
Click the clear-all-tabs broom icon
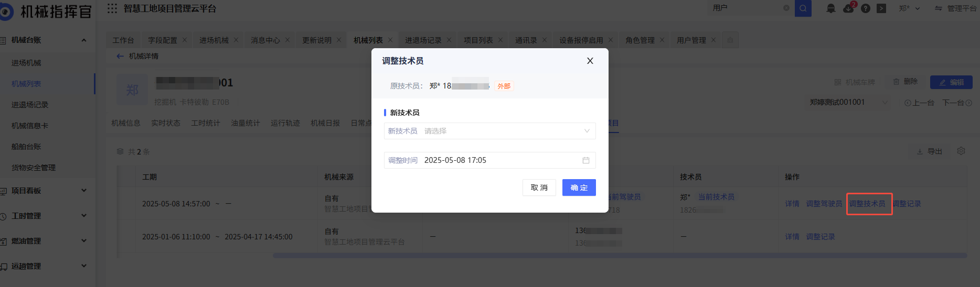[x=730, y=40]
